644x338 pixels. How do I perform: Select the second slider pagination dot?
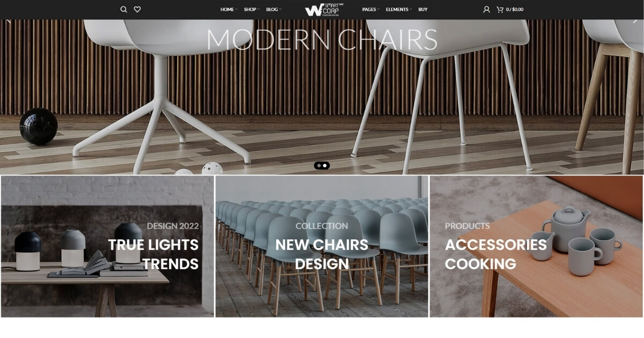pos(325,166)
